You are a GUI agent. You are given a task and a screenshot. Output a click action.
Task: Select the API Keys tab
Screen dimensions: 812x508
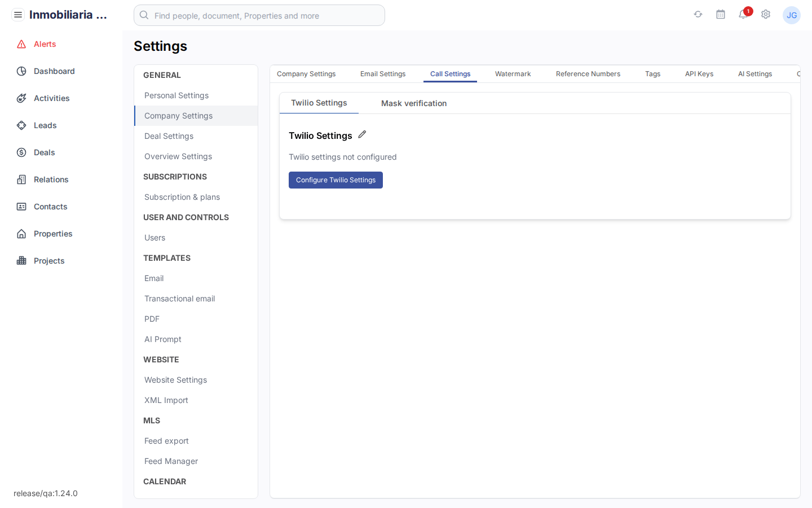click(699, 73)
